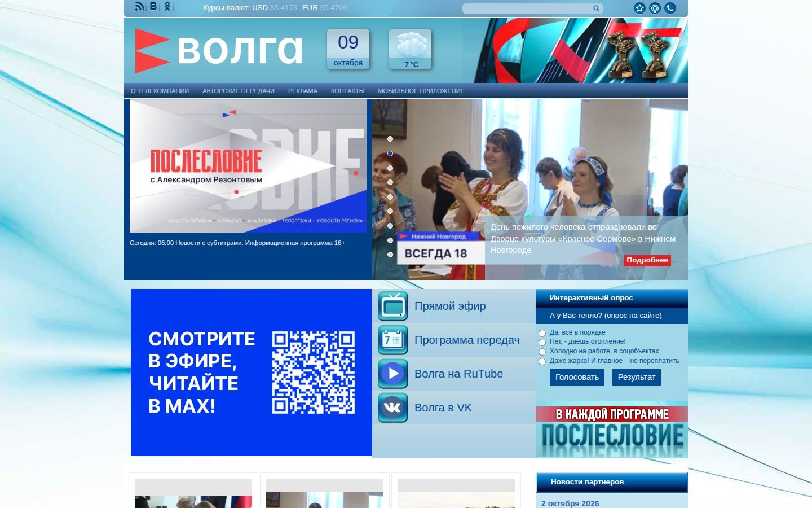The width and height of the screenshot is (812, 508).
Task: Click the calendar icon for Программа передач
Action: (x=393, y=340)
